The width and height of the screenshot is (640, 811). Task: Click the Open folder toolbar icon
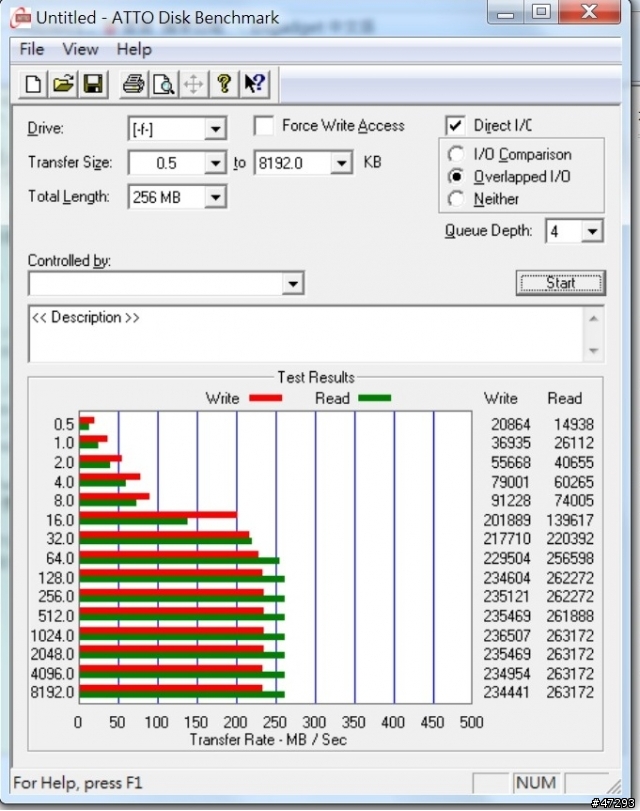(x=63, y=83)
